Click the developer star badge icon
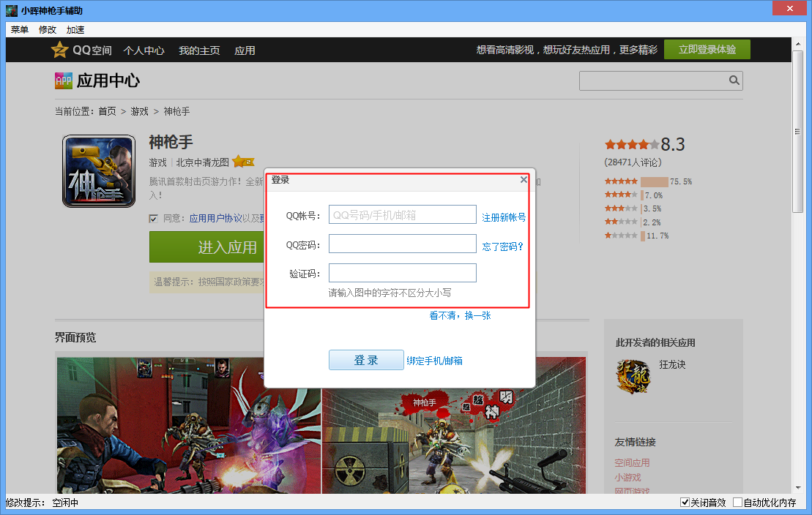This screenshot has height=515, width=812. (243, 162)
